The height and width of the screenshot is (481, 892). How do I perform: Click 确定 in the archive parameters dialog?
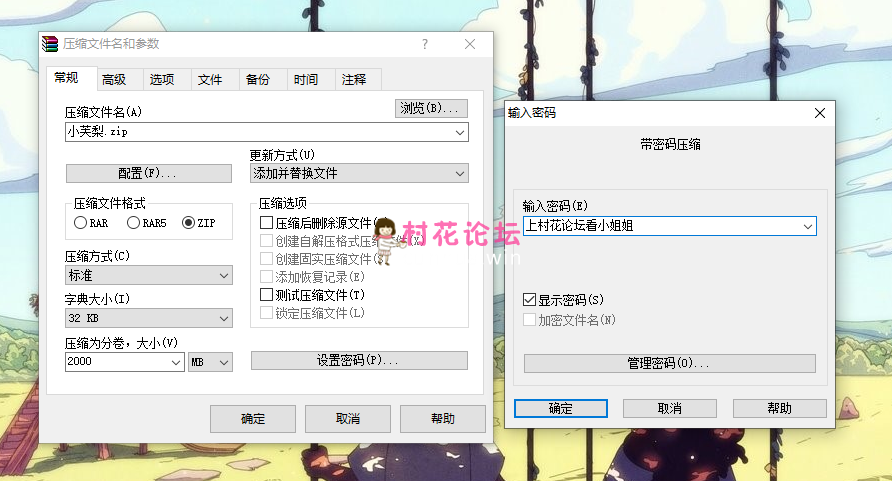(x=253, y=419)
